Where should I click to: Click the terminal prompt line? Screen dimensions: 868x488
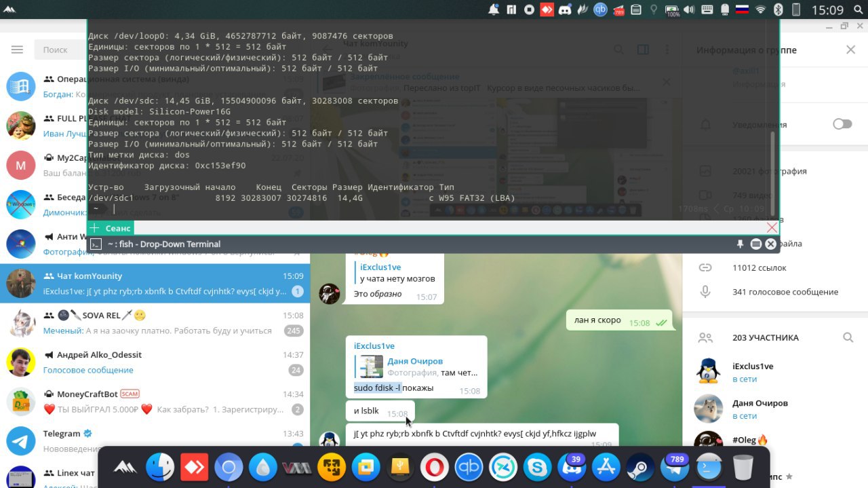pos(433,209)
